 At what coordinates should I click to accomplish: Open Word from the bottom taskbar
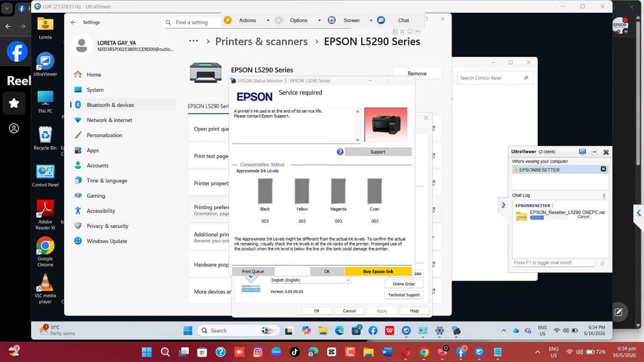coord(387,352)
